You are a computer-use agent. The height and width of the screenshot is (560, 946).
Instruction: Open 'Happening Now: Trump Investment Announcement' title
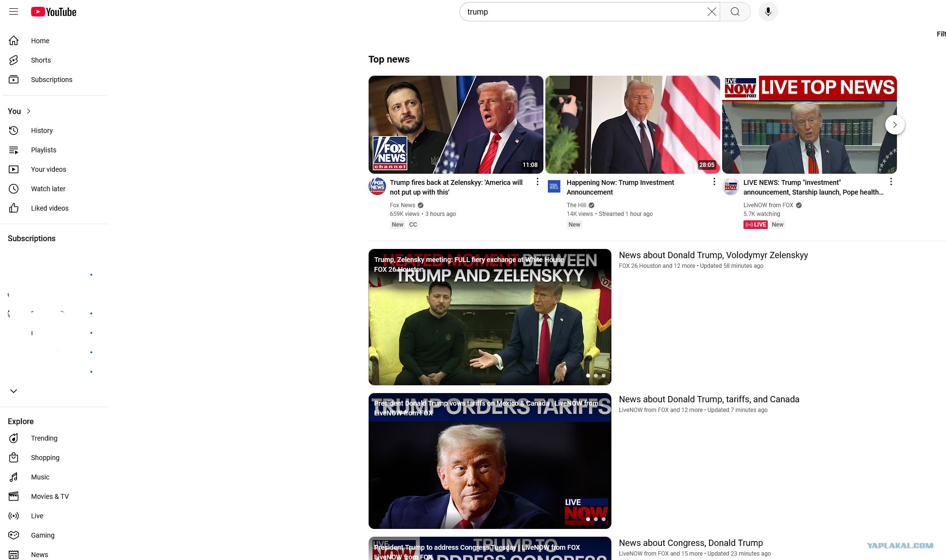tap(620, 187)
